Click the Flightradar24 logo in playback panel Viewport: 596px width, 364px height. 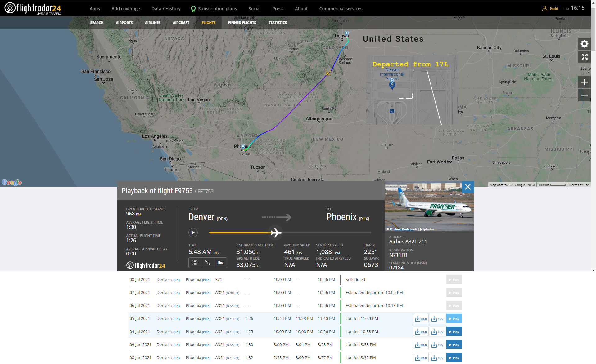coord(146,265)
